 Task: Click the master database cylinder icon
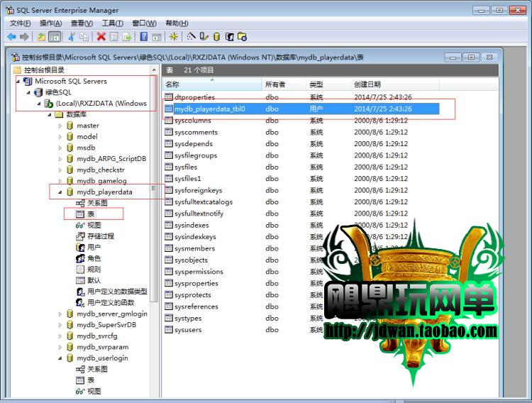(70, 126)
